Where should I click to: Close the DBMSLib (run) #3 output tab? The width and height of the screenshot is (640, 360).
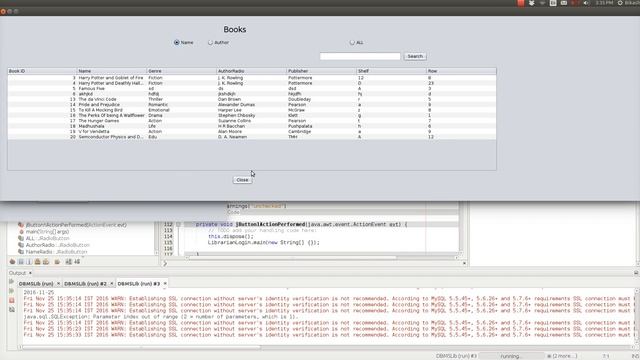click(x=165, y=284)
